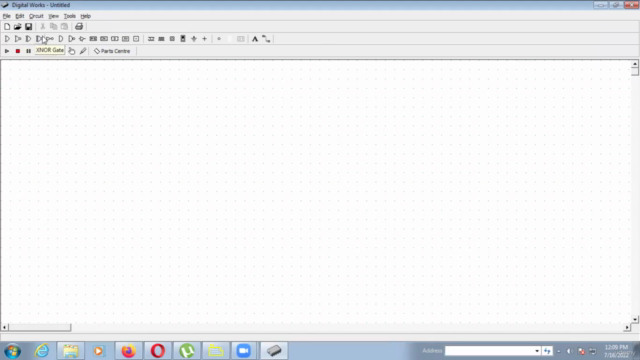Select the NOT gate inverter tool

pos(50,39)
